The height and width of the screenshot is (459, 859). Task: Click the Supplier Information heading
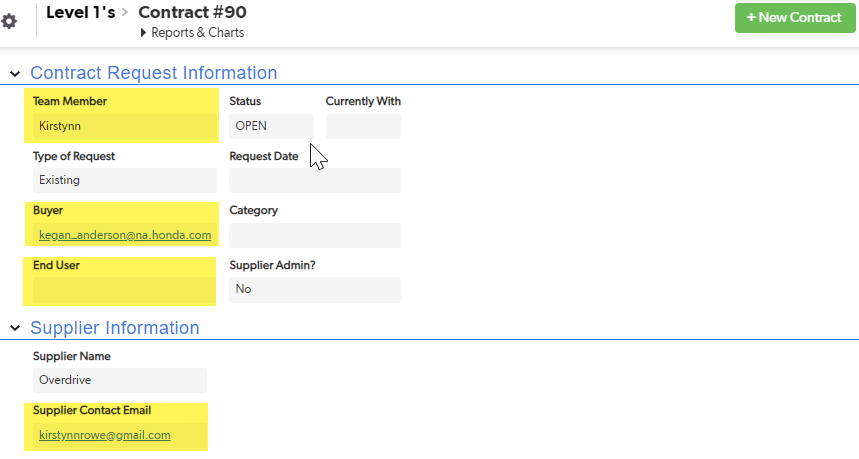[114, 328]
